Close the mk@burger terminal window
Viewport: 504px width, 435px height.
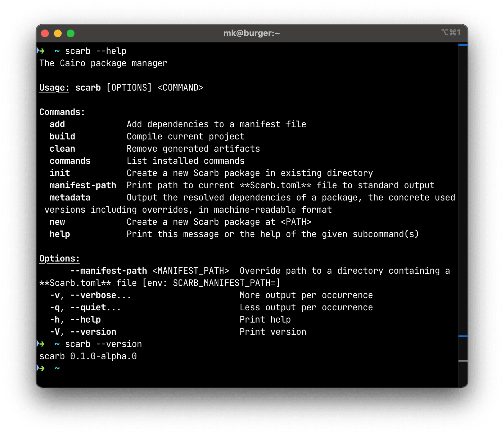(x=45, y=33)
